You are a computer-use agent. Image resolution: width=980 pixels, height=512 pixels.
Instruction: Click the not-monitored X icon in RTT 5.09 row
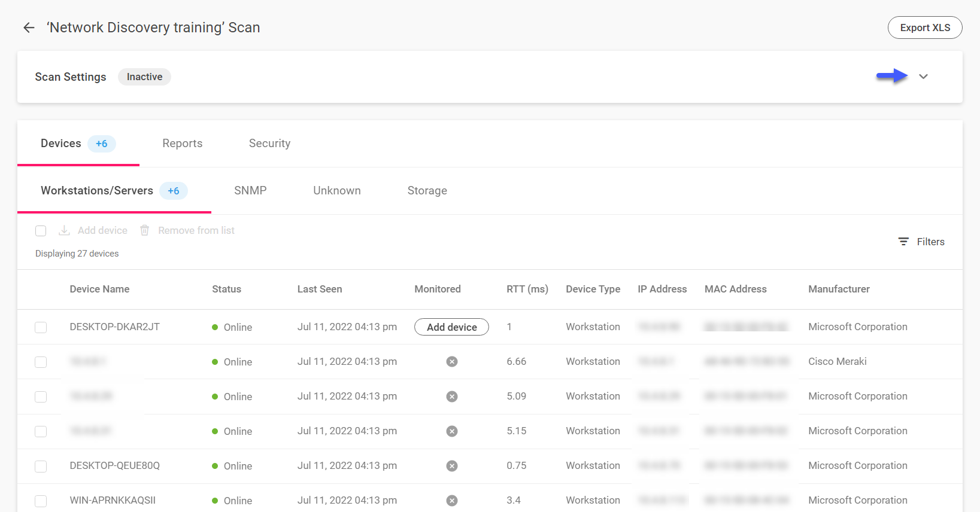pyautogui.click(x=452, y=397)
